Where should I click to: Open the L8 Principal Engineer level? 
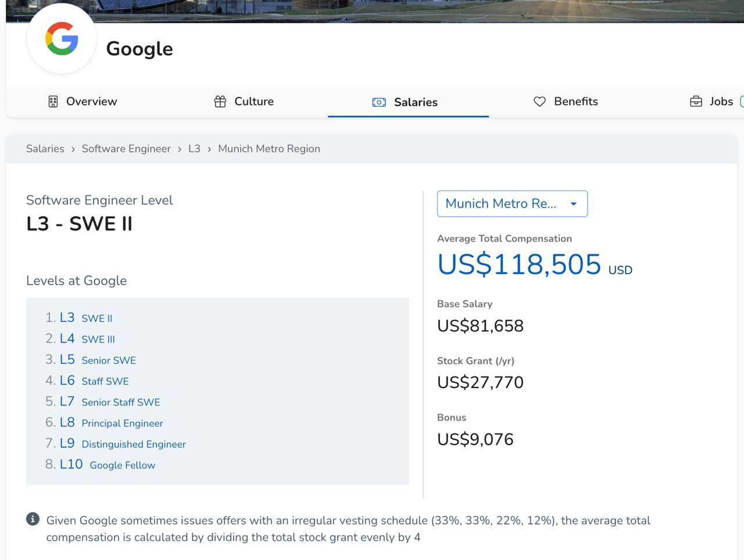coord(112,422)
